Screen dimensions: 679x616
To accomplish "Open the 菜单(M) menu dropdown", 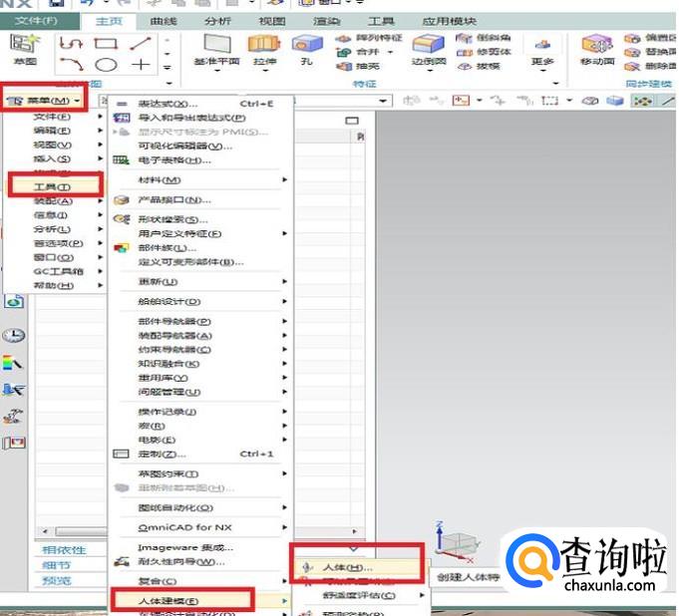I will [x=43, y=101].
